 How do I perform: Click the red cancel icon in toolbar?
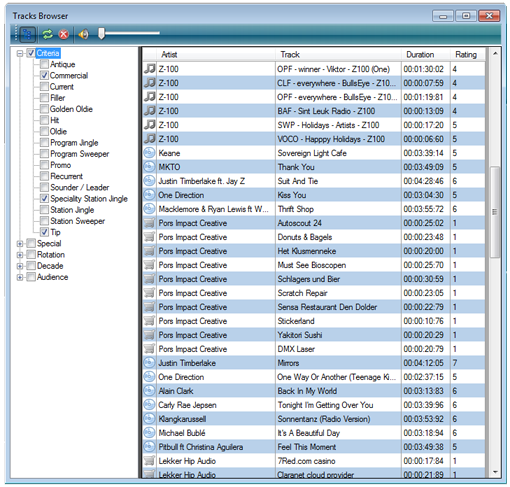click(64, 34)
